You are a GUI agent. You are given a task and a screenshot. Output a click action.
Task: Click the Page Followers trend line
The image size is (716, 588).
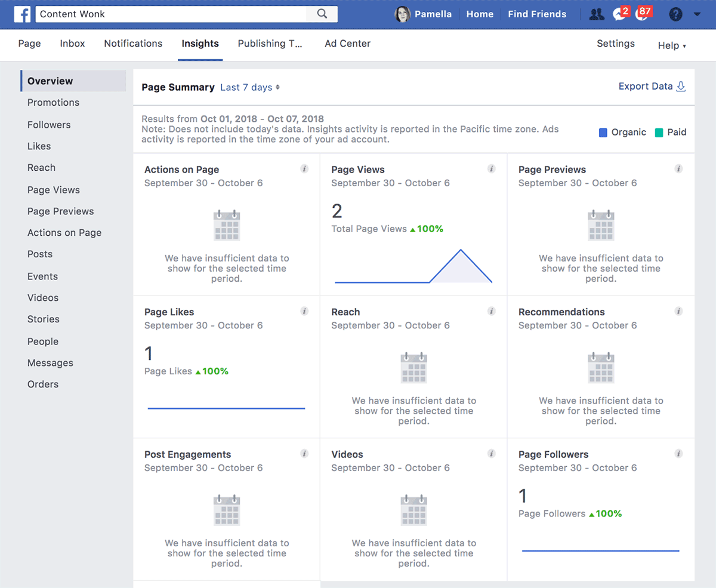tap(600, 550)
